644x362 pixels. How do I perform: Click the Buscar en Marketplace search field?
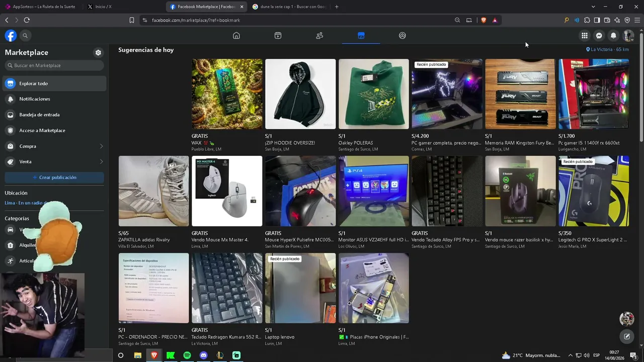point(54,65)
